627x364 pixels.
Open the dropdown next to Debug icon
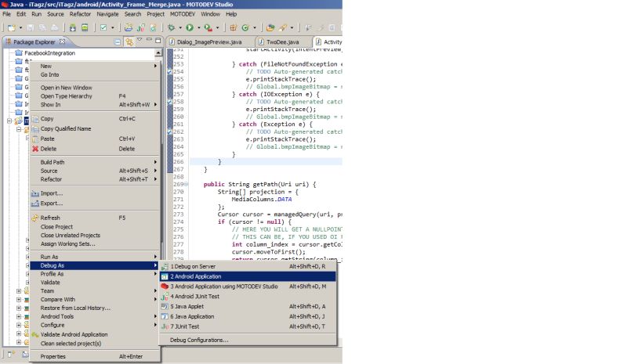click(x=180, y=28)
